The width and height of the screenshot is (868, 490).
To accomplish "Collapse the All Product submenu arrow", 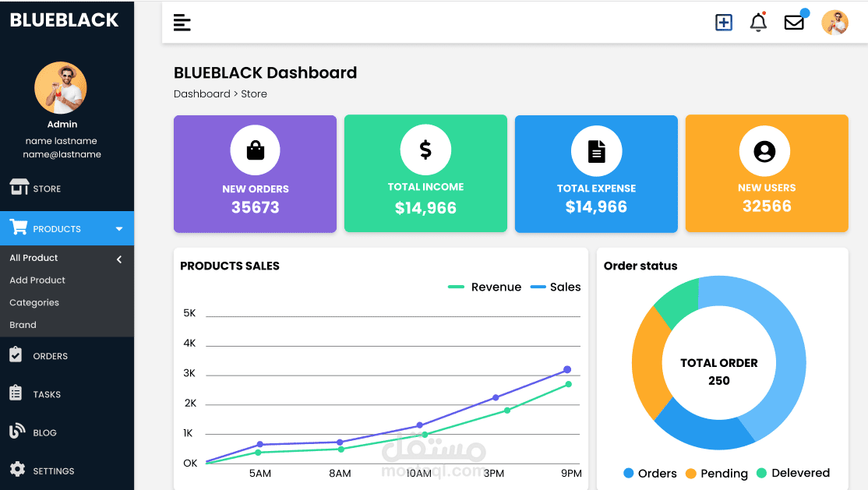I will point(118,259).
